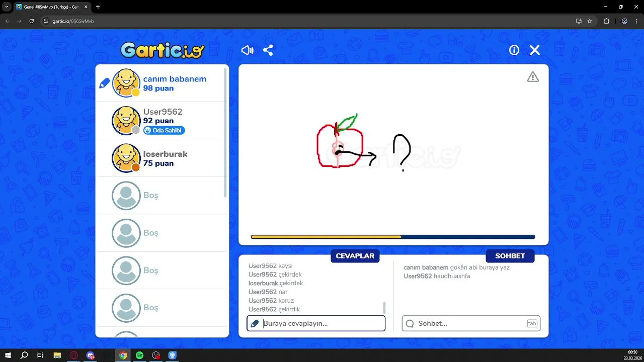Open Opera from the taskbar

(73, 355)
